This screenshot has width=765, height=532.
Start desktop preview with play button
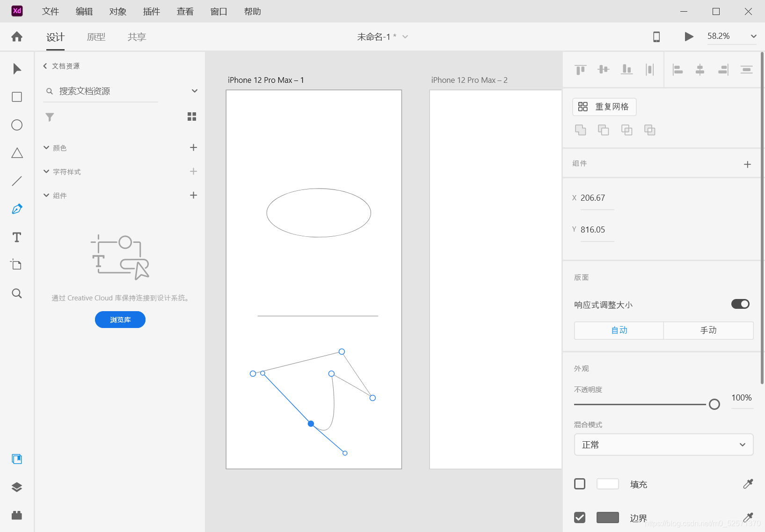(688, 36)
